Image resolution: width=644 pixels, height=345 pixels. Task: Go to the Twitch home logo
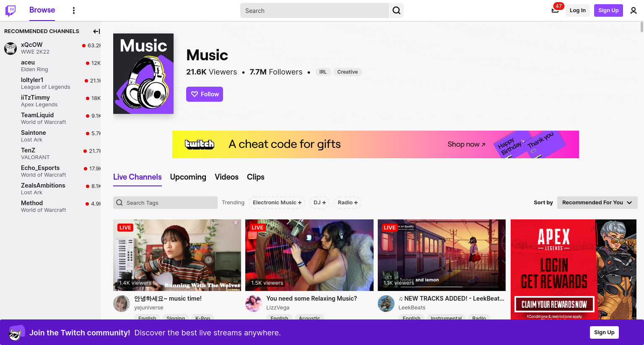tap(10, 10)
